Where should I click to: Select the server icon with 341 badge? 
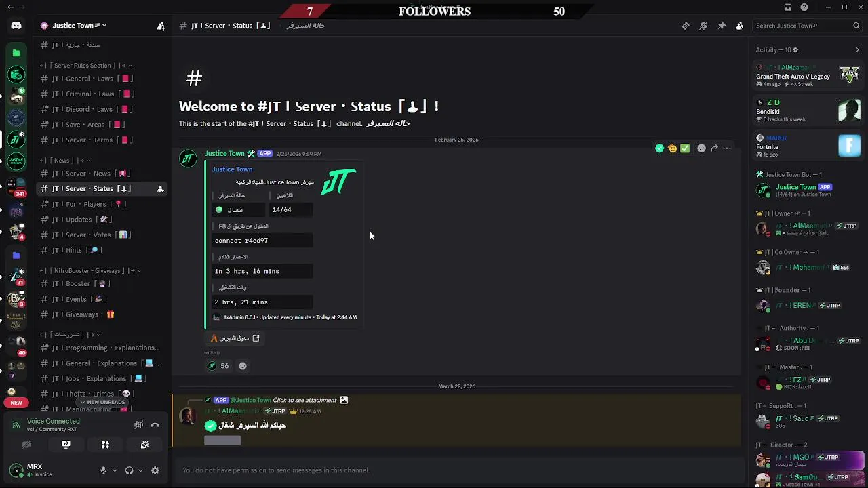click(x=16, y=185)
